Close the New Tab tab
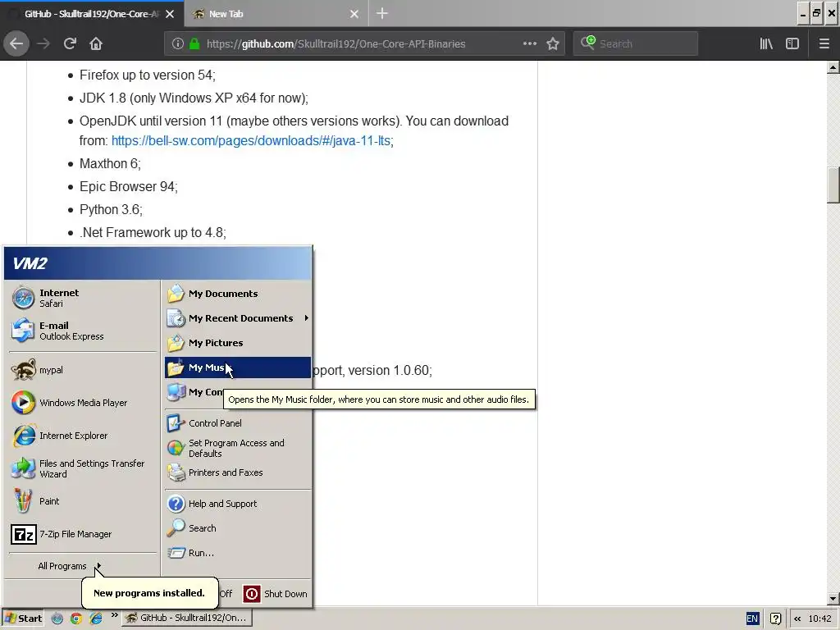Viewport: 840px width, 630px height. [354, 14]
